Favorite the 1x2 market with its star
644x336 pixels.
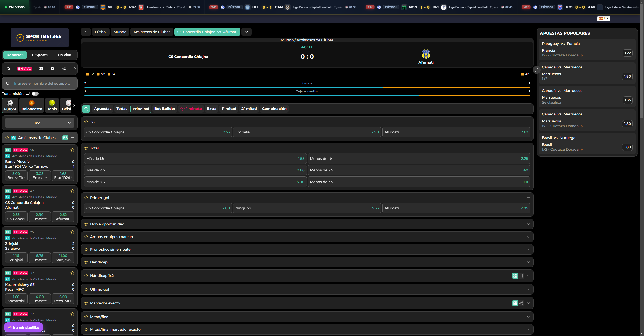point(86,122)
